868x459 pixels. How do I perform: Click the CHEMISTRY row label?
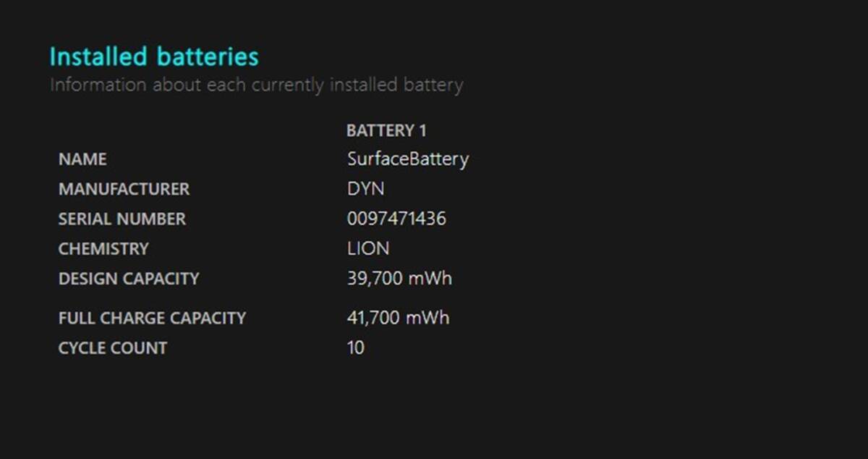(103, 248)
